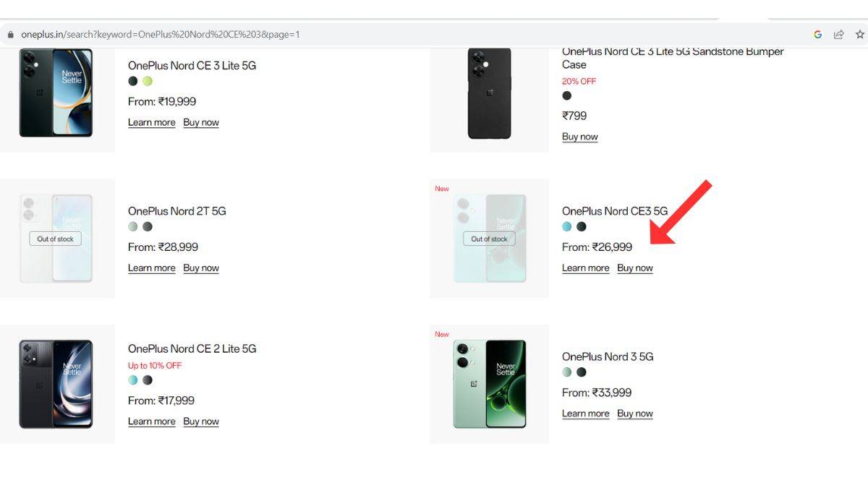This screenshot has width=868, height=488.
Task: Select the blue swatch for Nord CE3 5G
Action: tap(567, 226)
